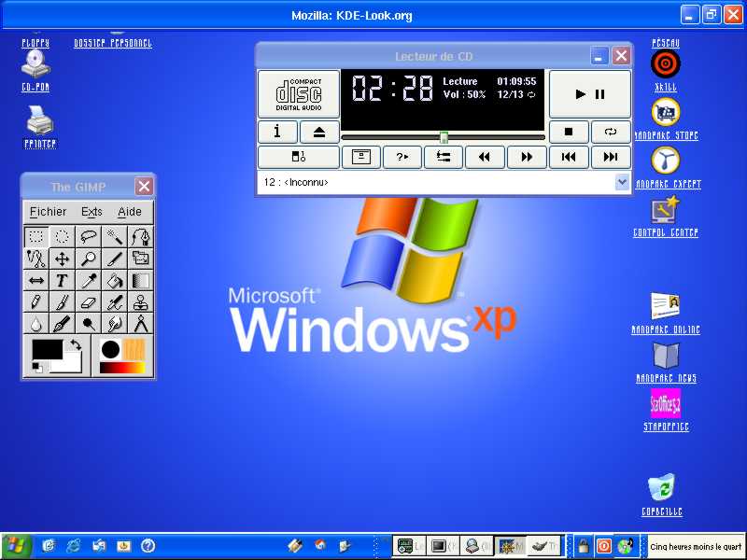The width and height of the screenshot is (747, 560).
Task: Click the CDDB window button in CD player
Action: point(361,157)
